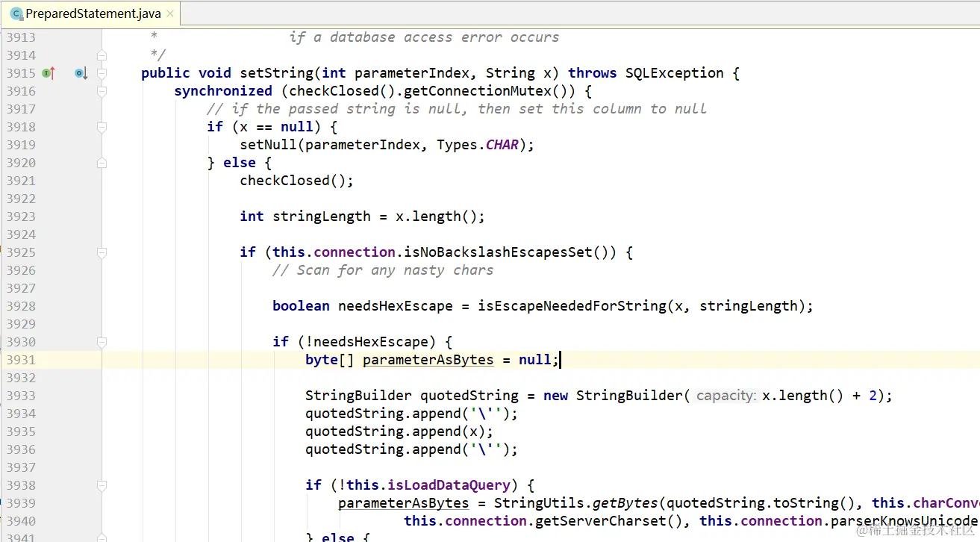Screen dimensions: 980x542
Task: Click isLoadDataQuery on line 3938
Action: (449, 485)
